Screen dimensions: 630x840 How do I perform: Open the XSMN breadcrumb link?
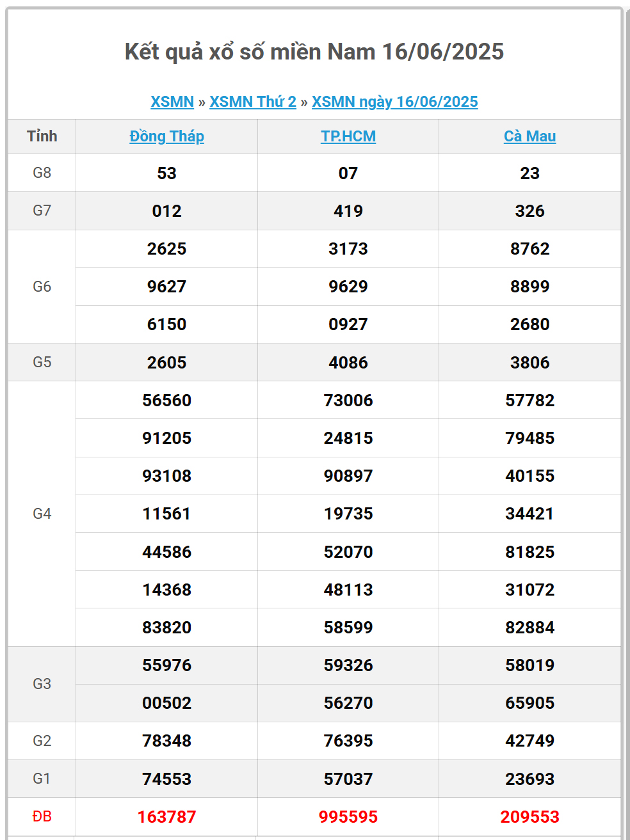tap(172, 102)
